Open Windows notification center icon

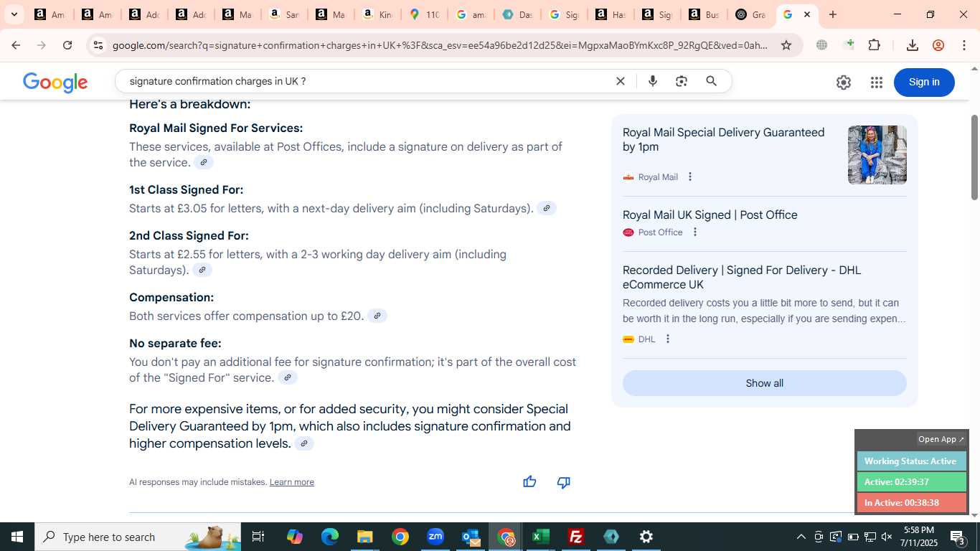pos(958,537)
